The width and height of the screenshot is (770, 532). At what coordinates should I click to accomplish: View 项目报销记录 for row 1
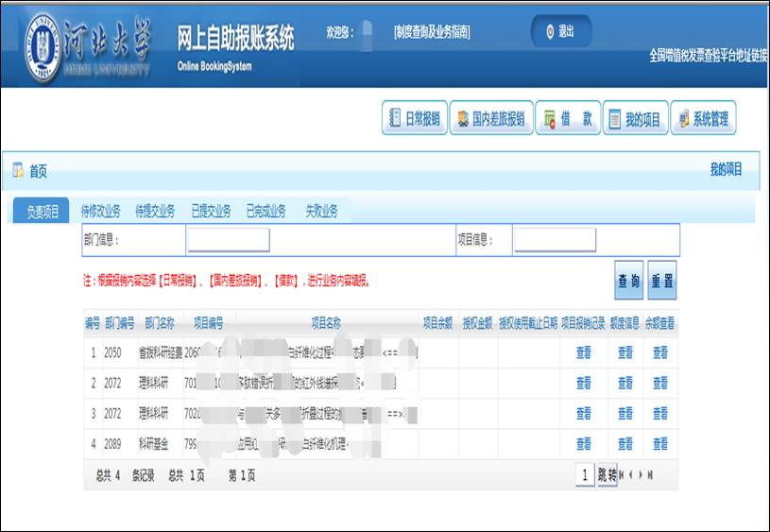(583, 352)
